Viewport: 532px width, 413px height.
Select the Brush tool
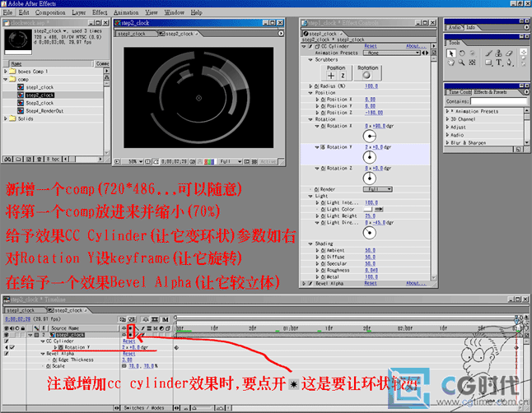[x=488, y=53]
